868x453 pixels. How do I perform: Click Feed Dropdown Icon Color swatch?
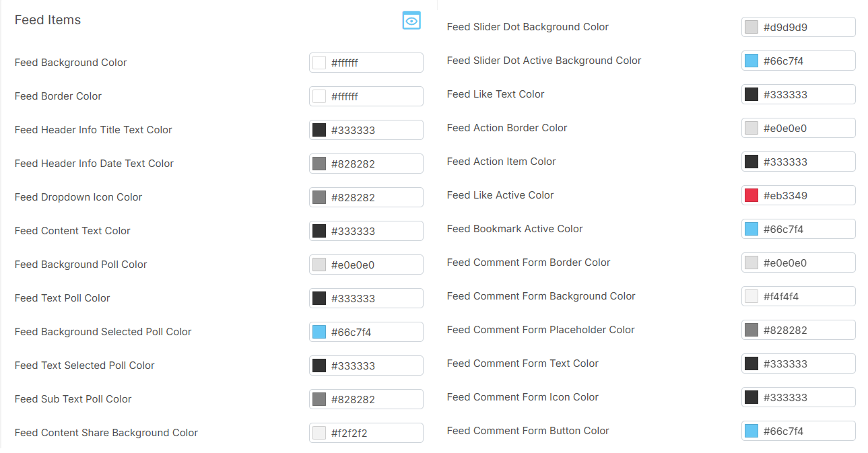coord(319,197)
